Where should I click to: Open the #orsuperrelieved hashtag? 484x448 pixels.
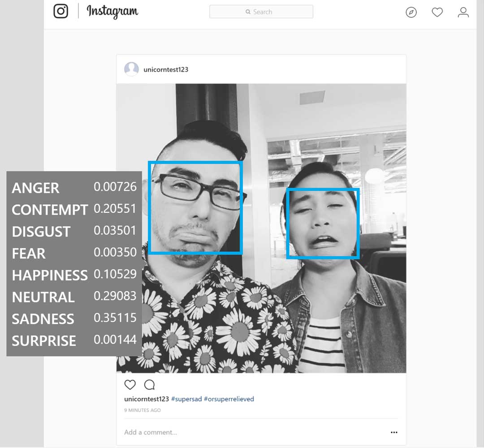pyautogui.click(x=229, y=399)
